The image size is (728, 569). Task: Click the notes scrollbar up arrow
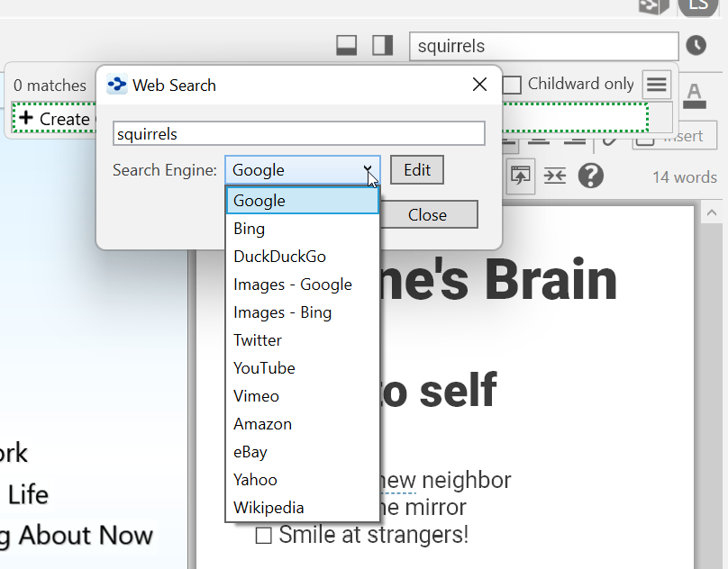click(x=710, y=213)
